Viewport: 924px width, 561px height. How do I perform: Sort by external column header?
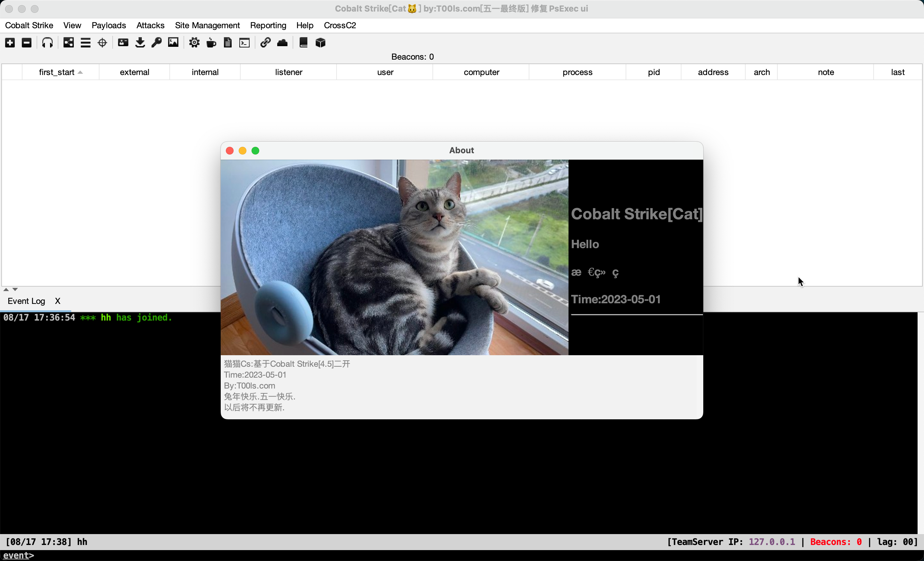[x=135, y=72]
